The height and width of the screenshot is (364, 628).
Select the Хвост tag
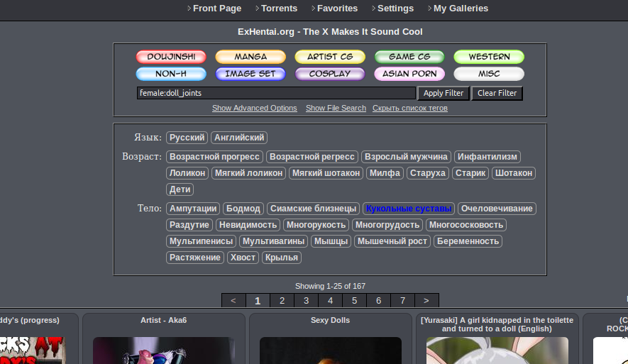tap(243, 258)
